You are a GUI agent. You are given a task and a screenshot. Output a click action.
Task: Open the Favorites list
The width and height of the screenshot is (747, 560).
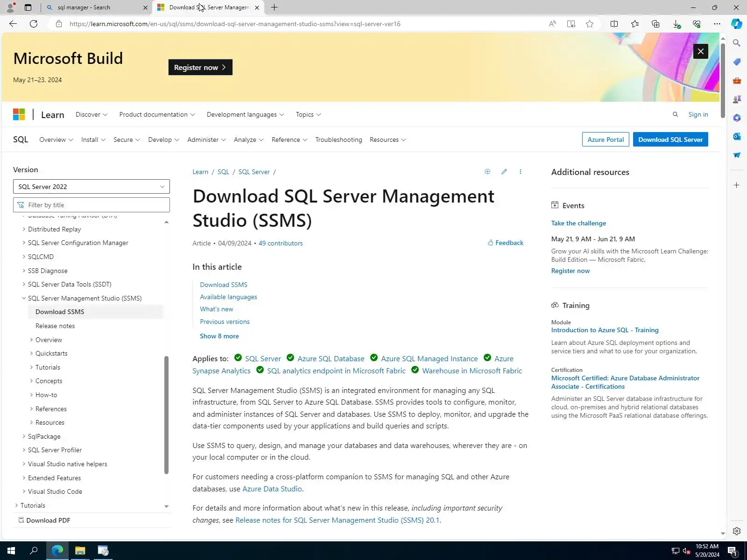pos(635,24)
